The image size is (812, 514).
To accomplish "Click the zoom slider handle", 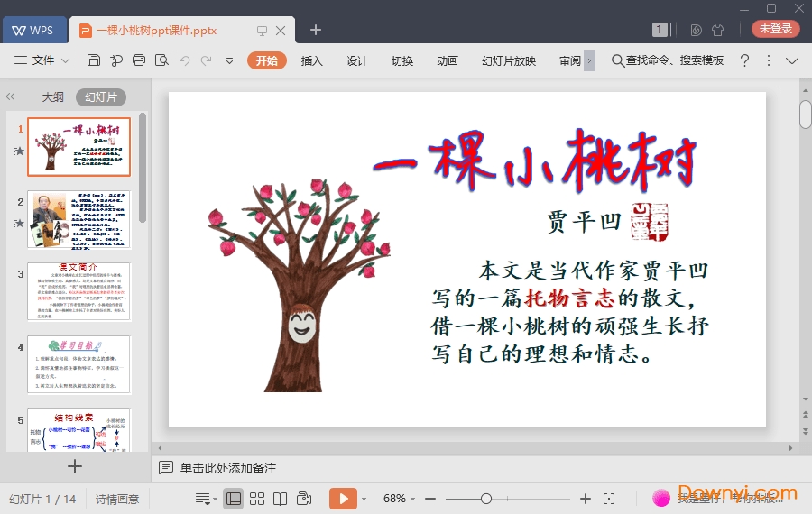I will click(x=485, y=499).
